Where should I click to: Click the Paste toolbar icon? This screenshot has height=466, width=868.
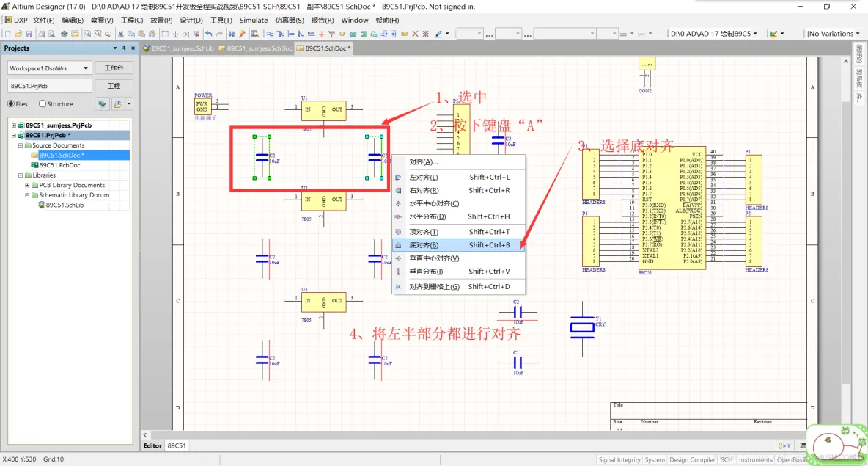pyautogui.click(x=141, y=34)
